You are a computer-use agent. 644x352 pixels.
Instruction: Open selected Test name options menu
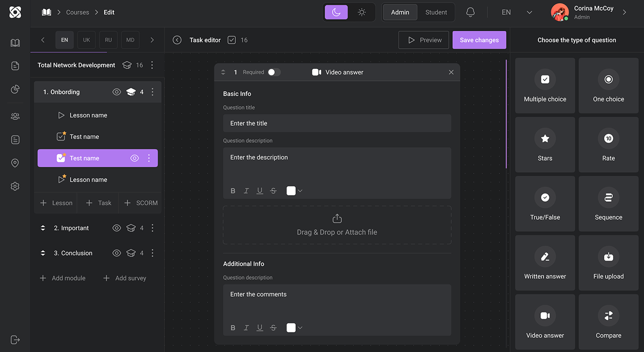(x=149, y=158)
